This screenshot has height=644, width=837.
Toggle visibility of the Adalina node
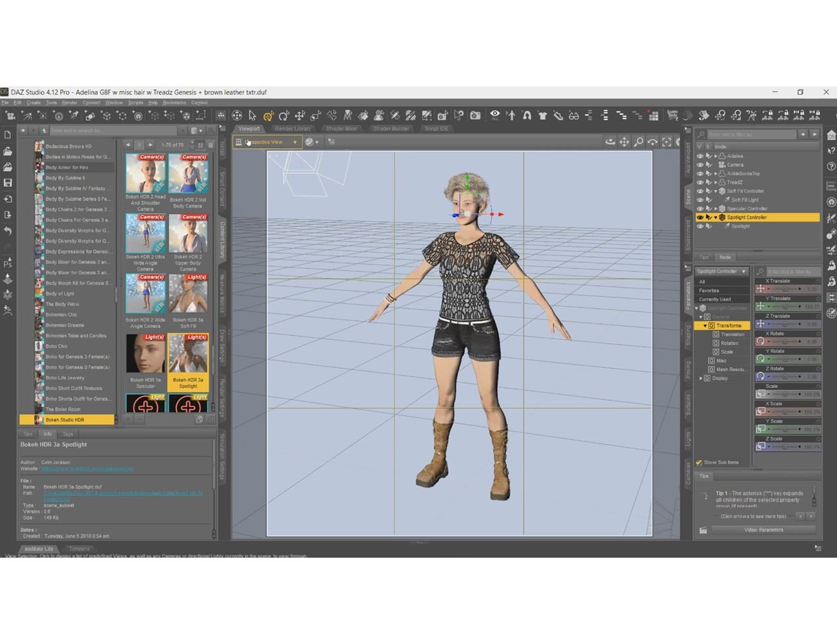pos(701,156)
